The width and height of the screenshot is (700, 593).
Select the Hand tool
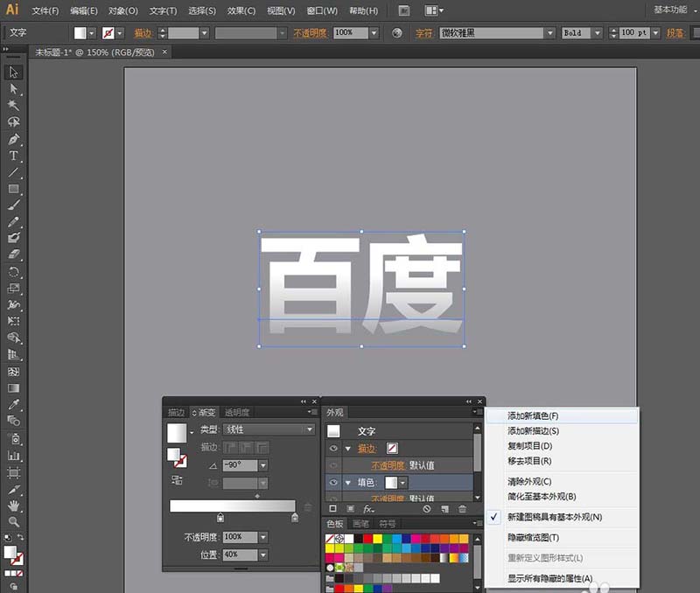coord(13,506)
